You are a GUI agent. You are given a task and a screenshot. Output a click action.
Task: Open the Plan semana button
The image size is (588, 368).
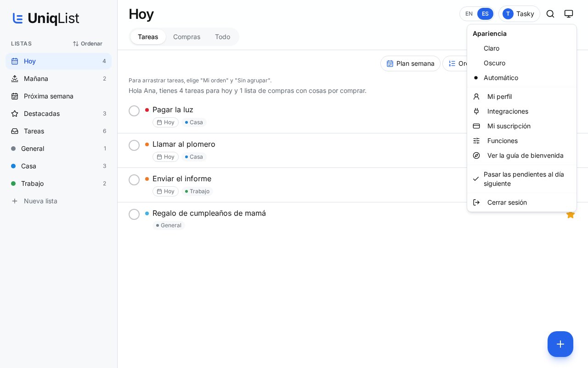click(410, 63)
